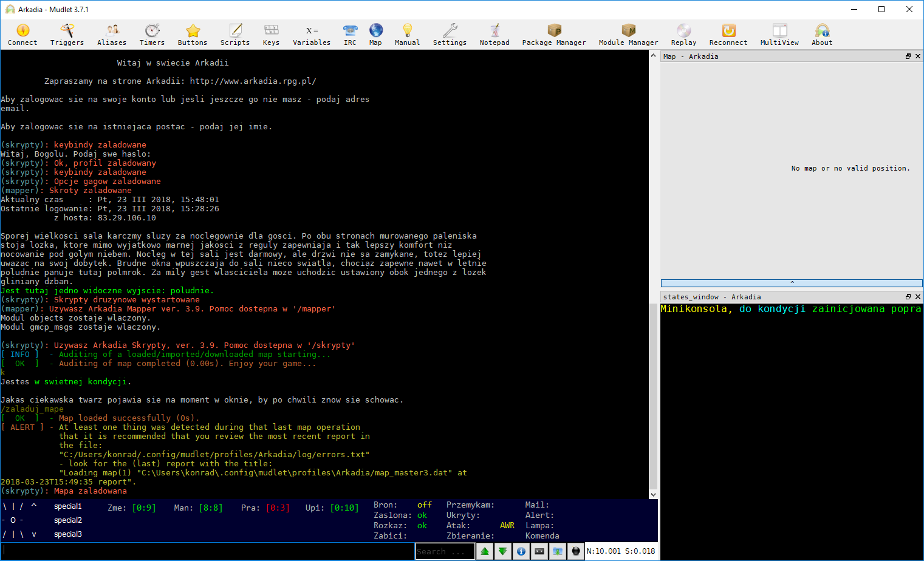Viewport: 924px width, 561px height.
Task: Click the 'Witaj w swiecie Arkadii' heading
Action: (x=173, y=63)
